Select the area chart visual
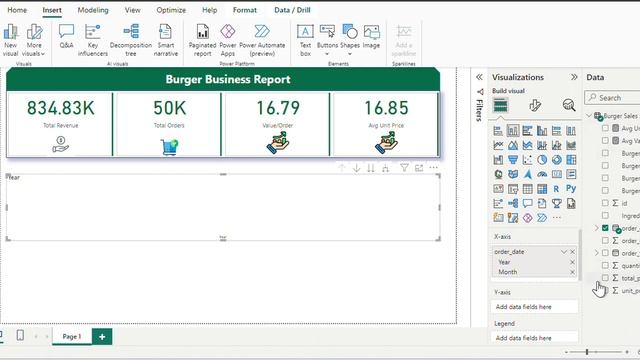The image size is (640, 360). coord(513,145)
